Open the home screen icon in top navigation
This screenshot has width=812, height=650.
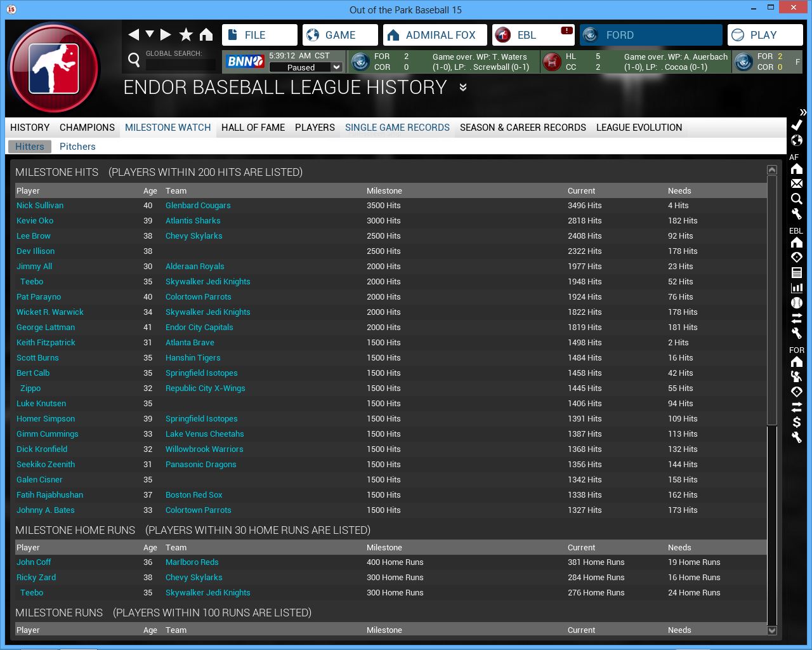click(206, 35)
